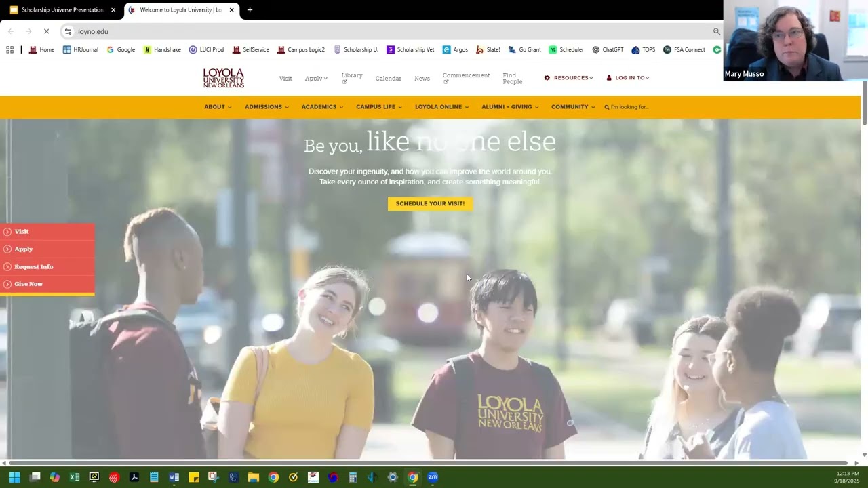Open Zoom from the taskbar

click(x=432, y=477)
